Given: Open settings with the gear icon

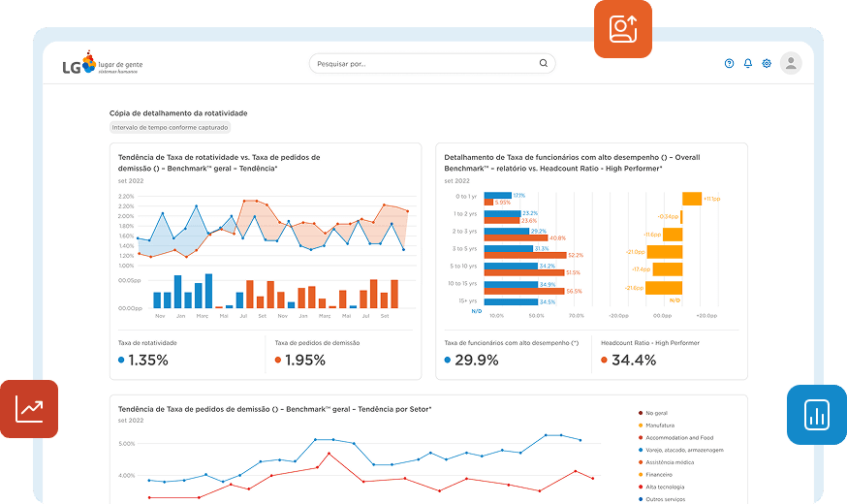Looking at the screenshot, I should pos(767,64).
